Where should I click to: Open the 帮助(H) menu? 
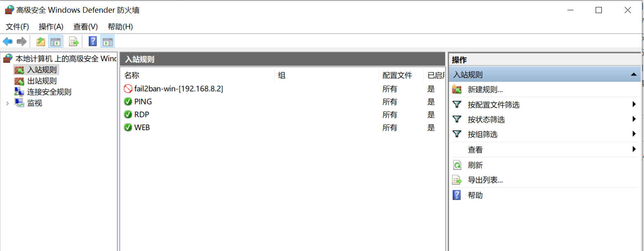click(x=120, y=27)
